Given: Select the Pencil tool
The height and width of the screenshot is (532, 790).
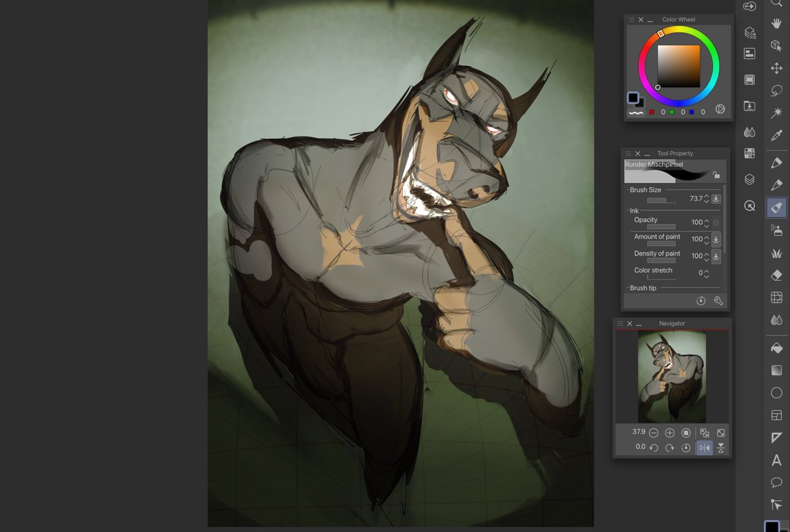Looking at the screenshot, I should (x=776, y=185).
